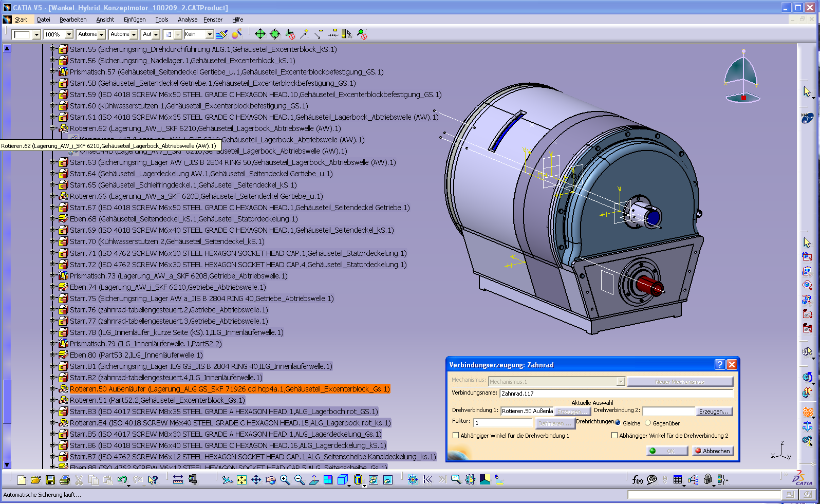Select the Manipulation four-arrow move icon

(260, 34)
